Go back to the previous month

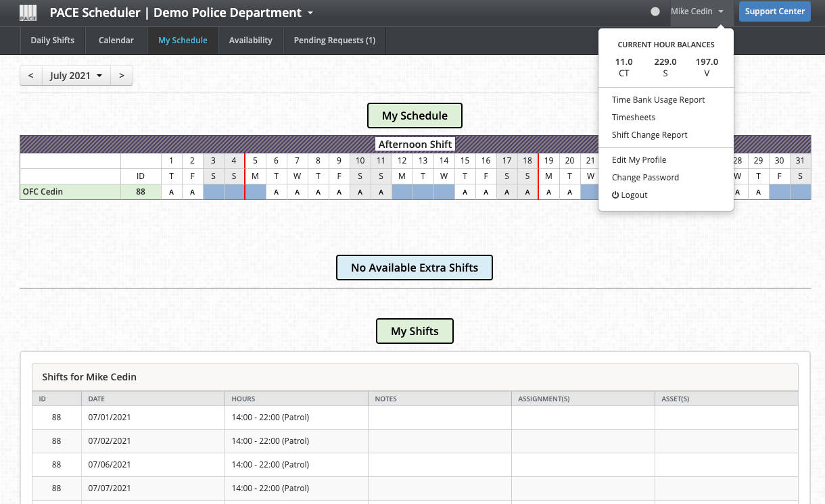[30, 75]
